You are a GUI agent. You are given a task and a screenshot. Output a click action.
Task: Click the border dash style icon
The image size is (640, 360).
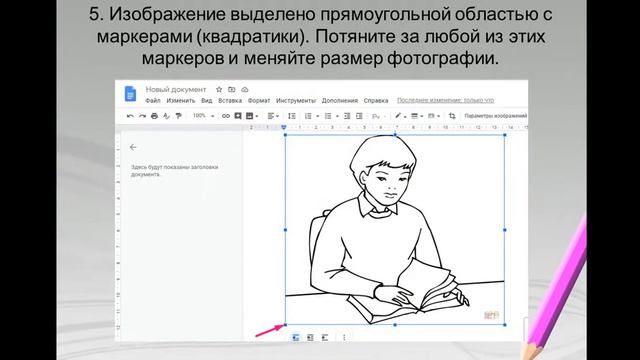pos(431,116)
